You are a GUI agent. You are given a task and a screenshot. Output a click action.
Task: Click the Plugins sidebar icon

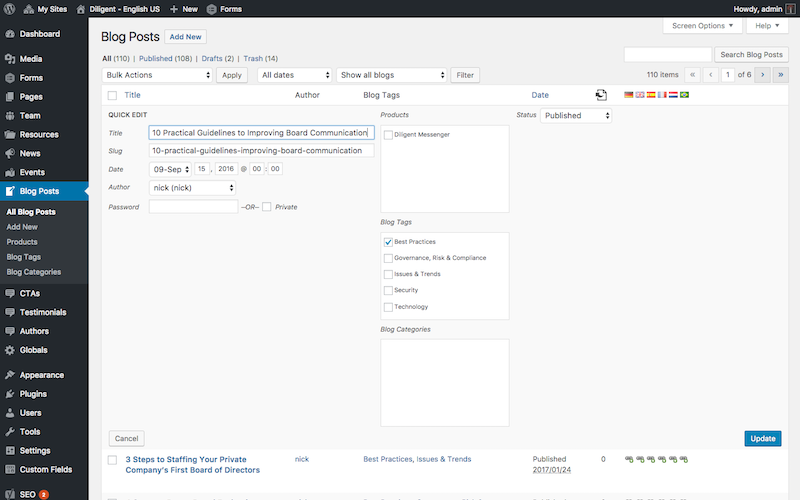coord(10,394)
